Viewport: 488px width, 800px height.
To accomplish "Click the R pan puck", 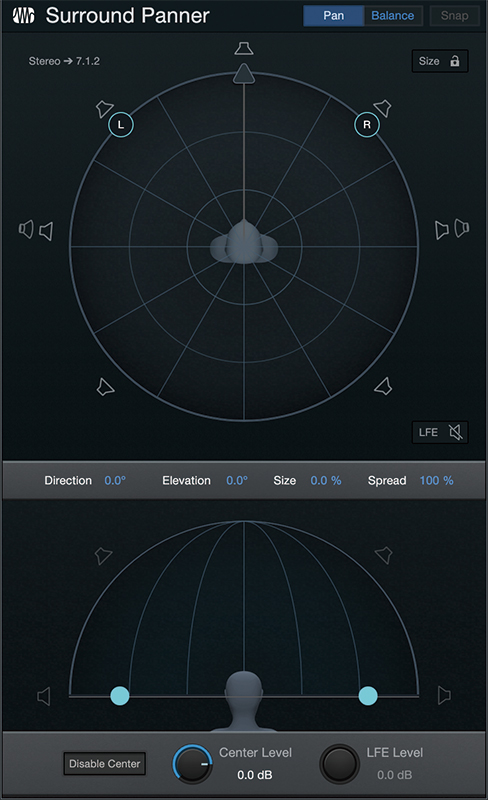I will (367, 124).
